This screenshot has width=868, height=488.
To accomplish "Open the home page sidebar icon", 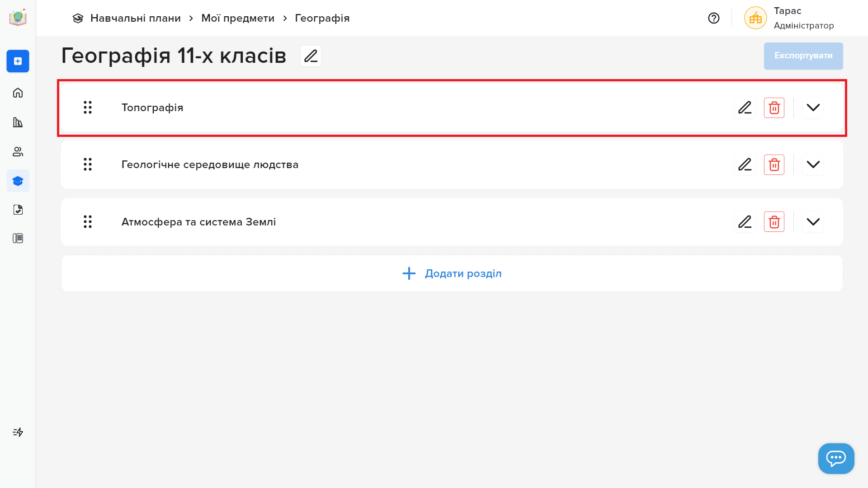I will click(18, 93).
